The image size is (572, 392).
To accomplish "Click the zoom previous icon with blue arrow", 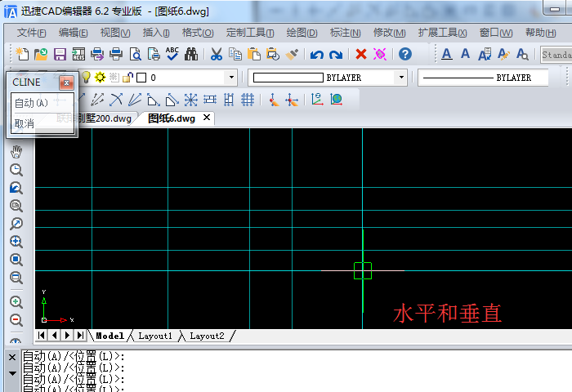I will click(x=16, y=188).
